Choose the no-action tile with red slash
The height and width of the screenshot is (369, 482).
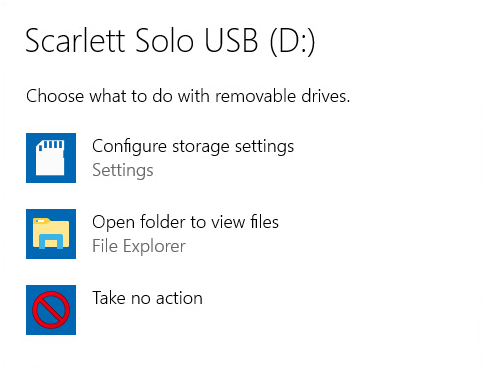pyautogui.click(x=51, y=310)
